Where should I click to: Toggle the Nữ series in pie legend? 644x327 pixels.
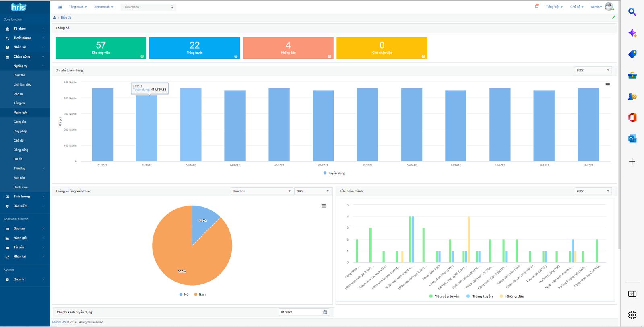[184, 294]
